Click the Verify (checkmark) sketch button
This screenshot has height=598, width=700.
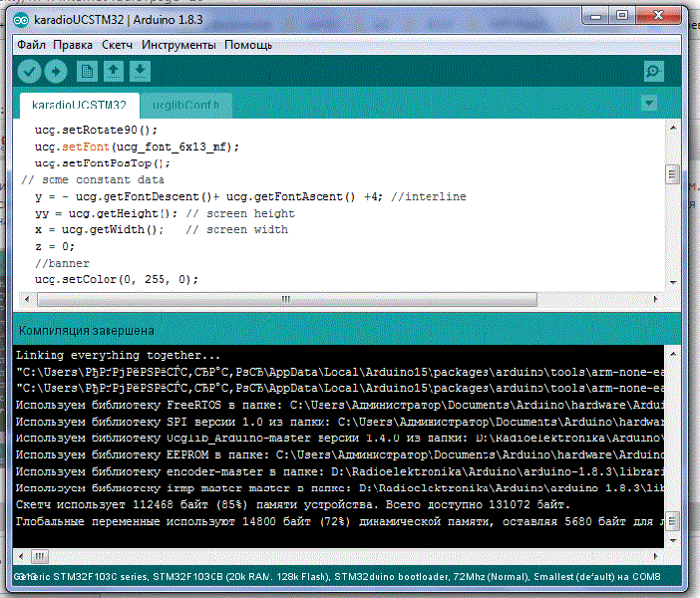[30, 72]
